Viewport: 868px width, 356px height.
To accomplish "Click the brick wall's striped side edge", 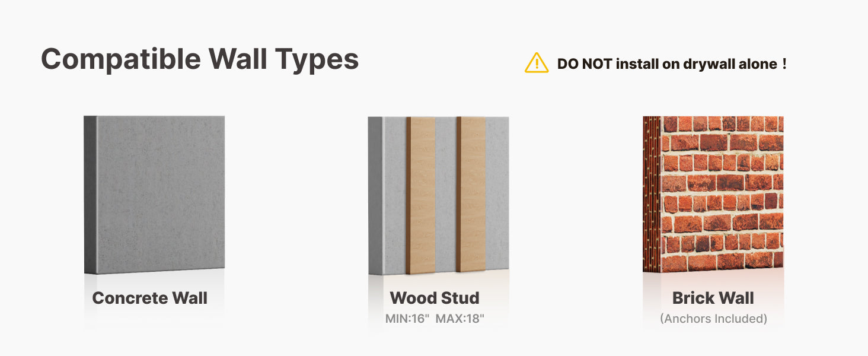I will [652, 194].
